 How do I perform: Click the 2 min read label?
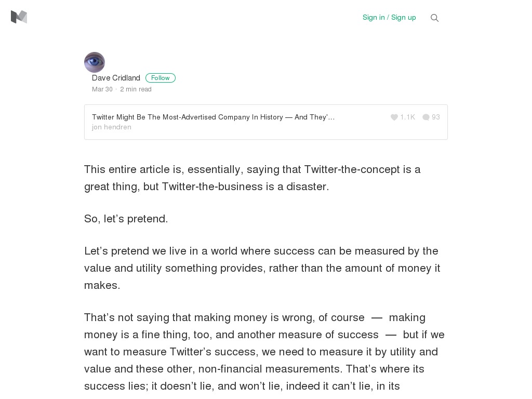pyautogui.click(x=136, y=89)
